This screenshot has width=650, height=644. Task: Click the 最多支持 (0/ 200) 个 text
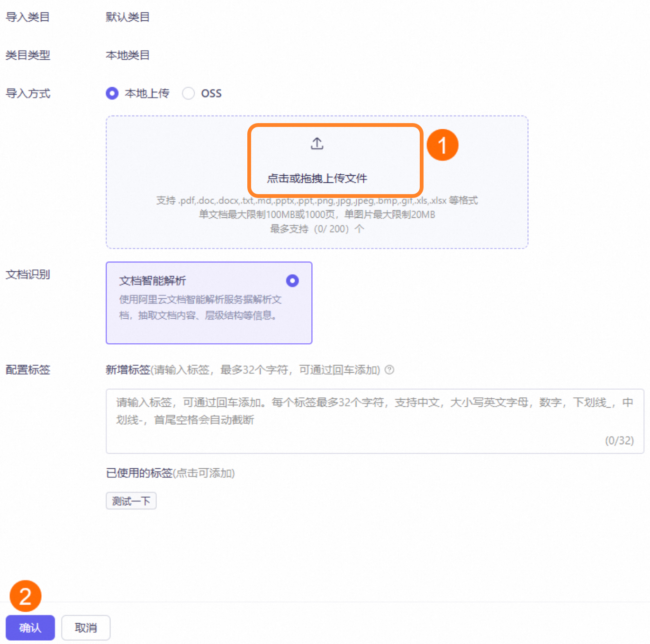click(x=317, y=229)
